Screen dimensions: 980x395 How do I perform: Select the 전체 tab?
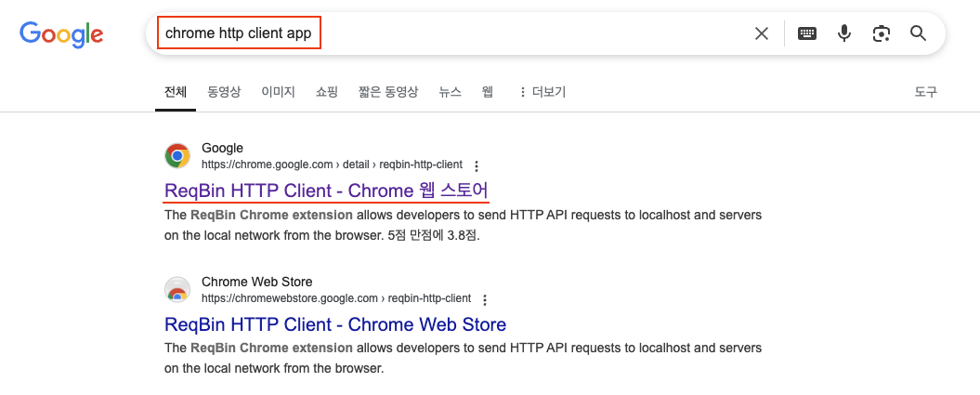pos(175,93)
